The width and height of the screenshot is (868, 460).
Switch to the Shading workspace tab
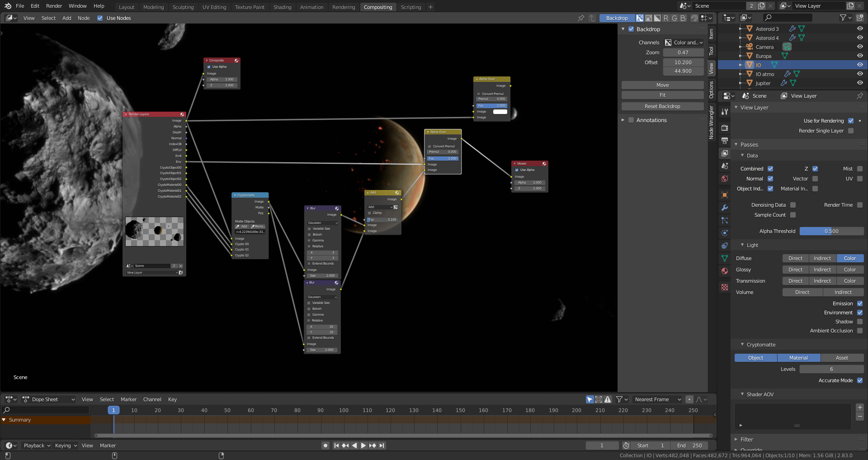282,7
